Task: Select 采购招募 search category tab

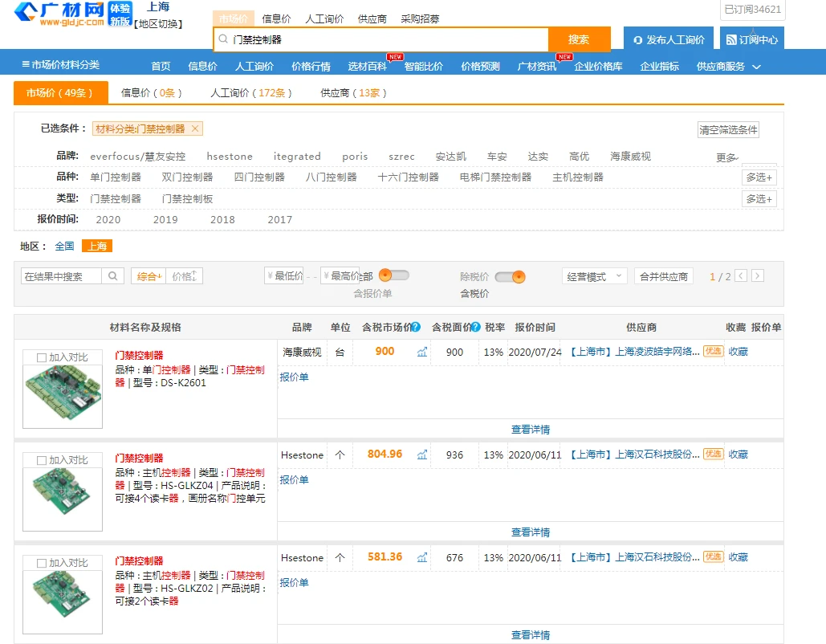Action: pos(420,19)
